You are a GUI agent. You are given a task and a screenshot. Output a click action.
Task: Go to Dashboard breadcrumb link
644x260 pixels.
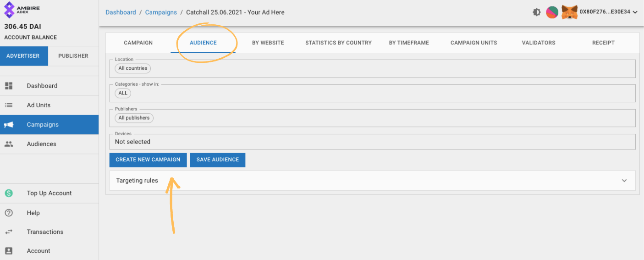(x=121, y=12)
